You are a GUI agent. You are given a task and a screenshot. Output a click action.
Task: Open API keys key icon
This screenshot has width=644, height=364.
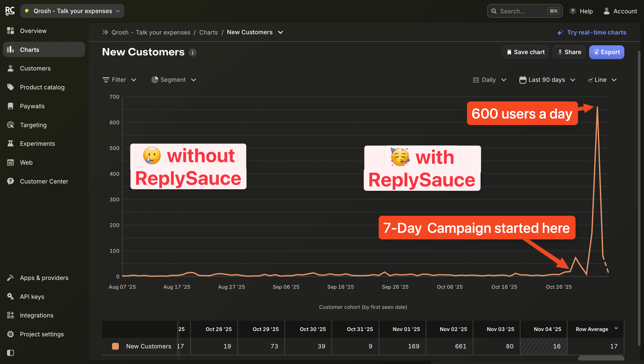10,296
